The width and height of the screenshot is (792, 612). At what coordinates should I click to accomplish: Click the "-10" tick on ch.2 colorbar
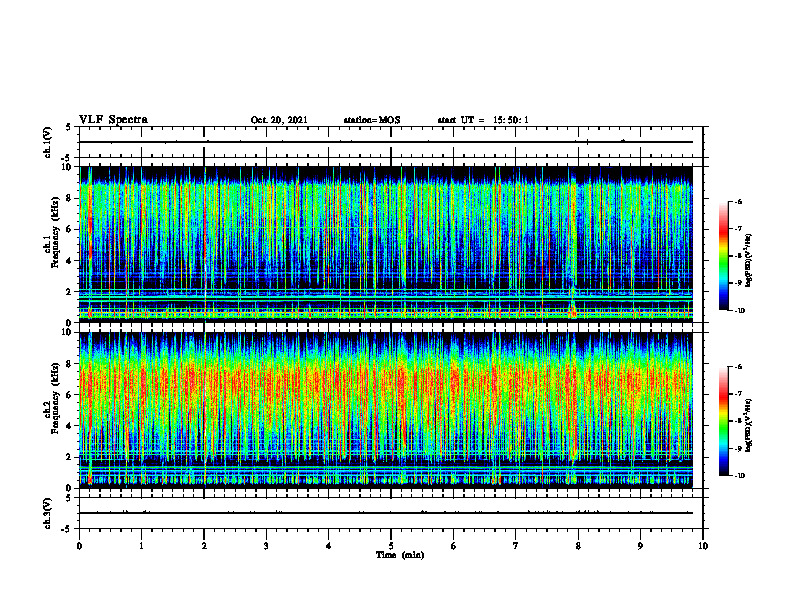tap(739, 475)
